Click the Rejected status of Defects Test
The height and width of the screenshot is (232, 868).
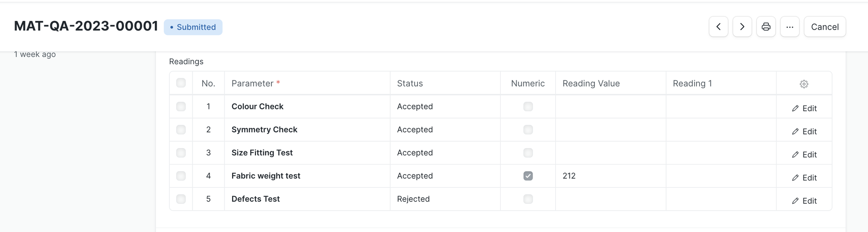click(413, 199)
